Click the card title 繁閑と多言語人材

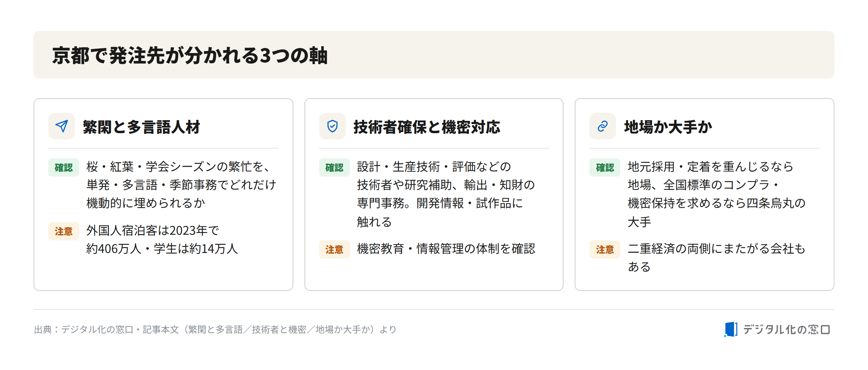coord(141,127)
